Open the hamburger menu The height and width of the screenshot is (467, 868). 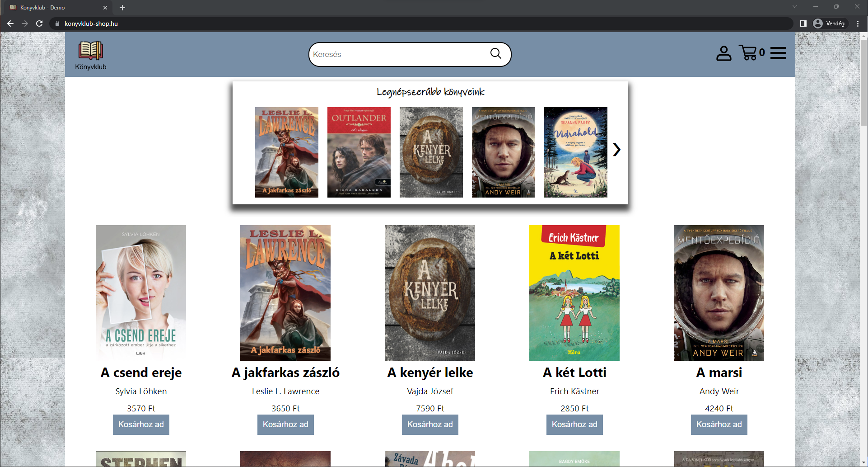[778, 53]
